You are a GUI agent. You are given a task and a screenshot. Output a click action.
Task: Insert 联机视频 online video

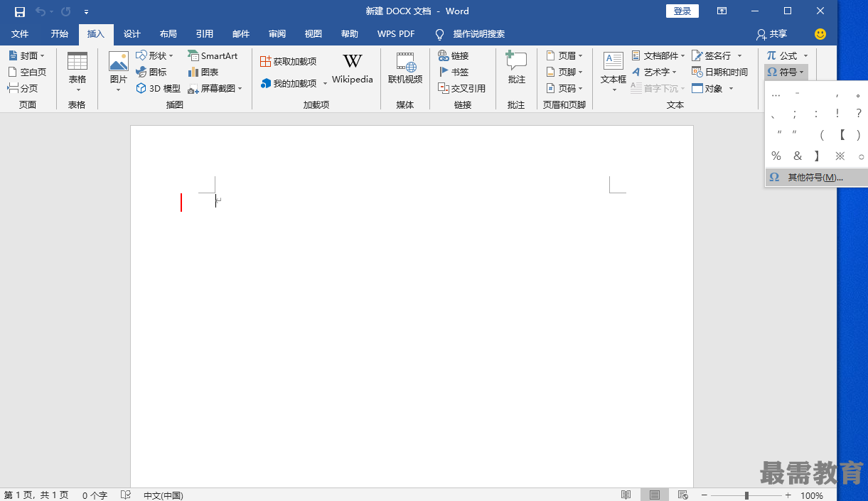click(x=405, y=69)
